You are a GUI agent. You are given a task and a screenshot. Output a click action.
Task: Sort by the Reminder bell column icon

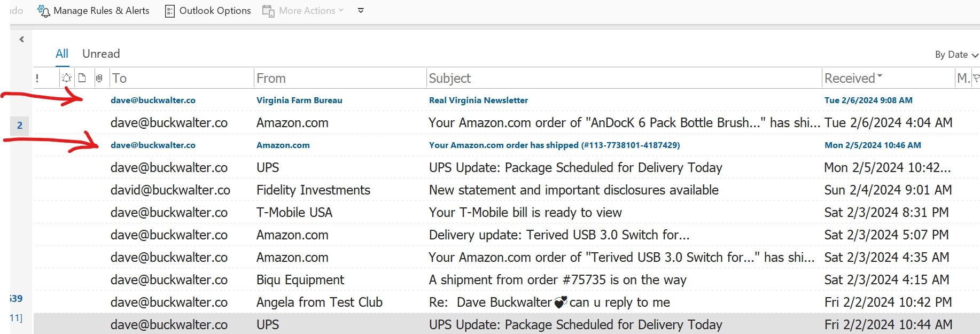click(x=67, y=78)
